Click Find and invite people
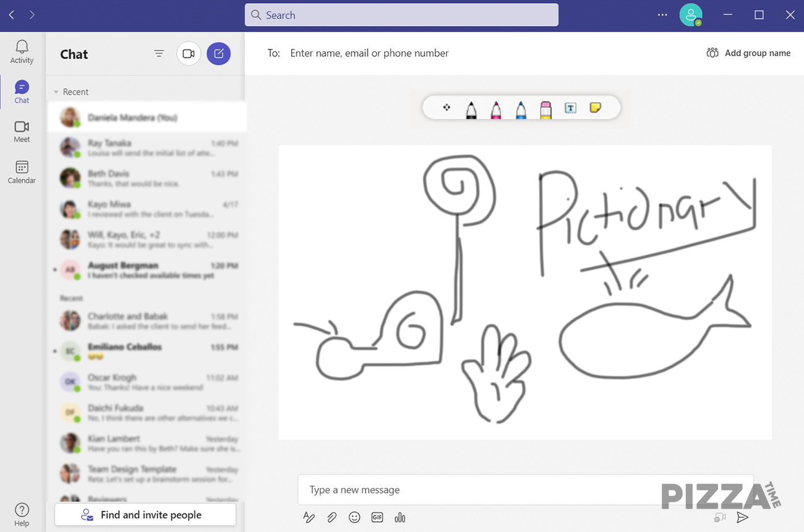 point(145,514)
